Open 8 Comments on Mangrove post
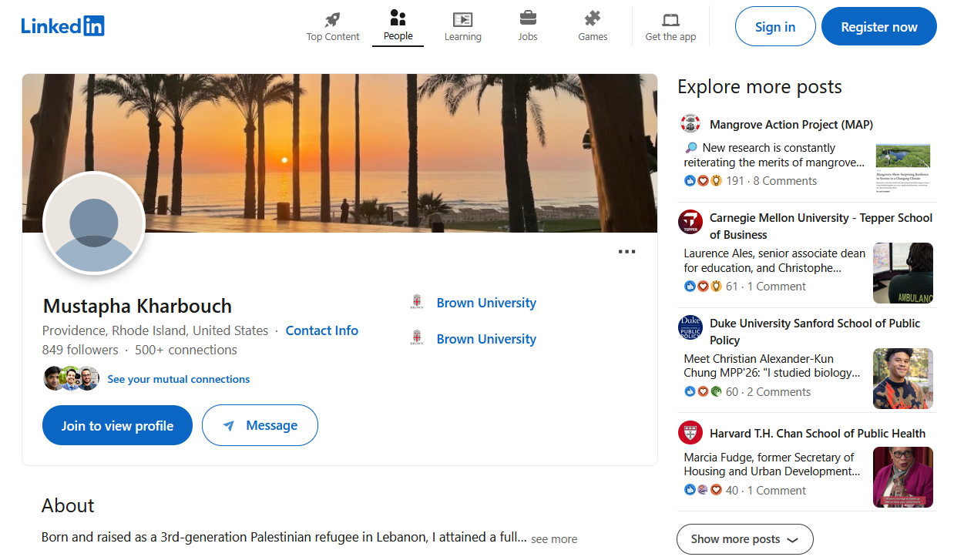Screen dimensions: 964x560 pyautogui.click(x=784, y=181)
